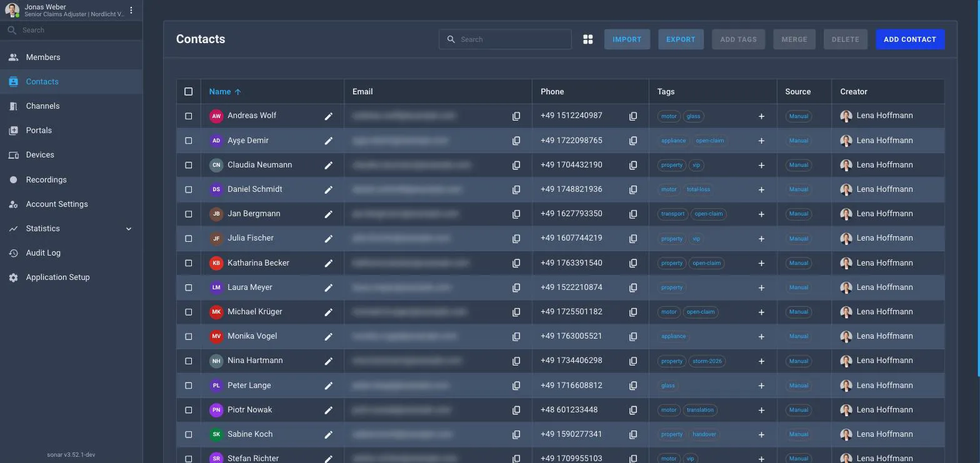Open the Channels page in the sidebar
Viewport: 980px width, 463px height.
[71, 106]
